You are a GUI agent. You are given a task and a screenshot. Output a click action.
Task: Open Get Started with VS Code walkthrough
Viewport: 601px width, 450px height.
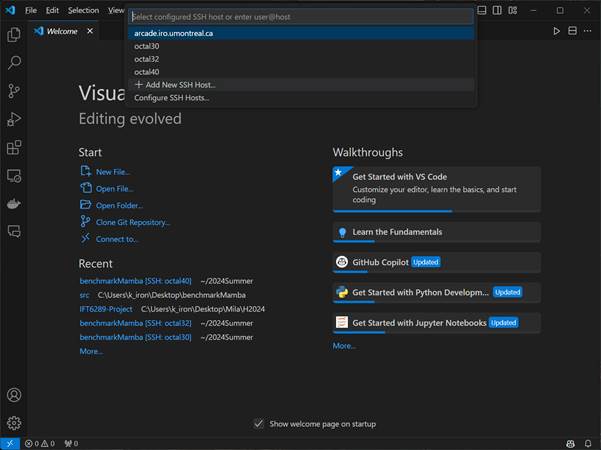pos(437,189)
